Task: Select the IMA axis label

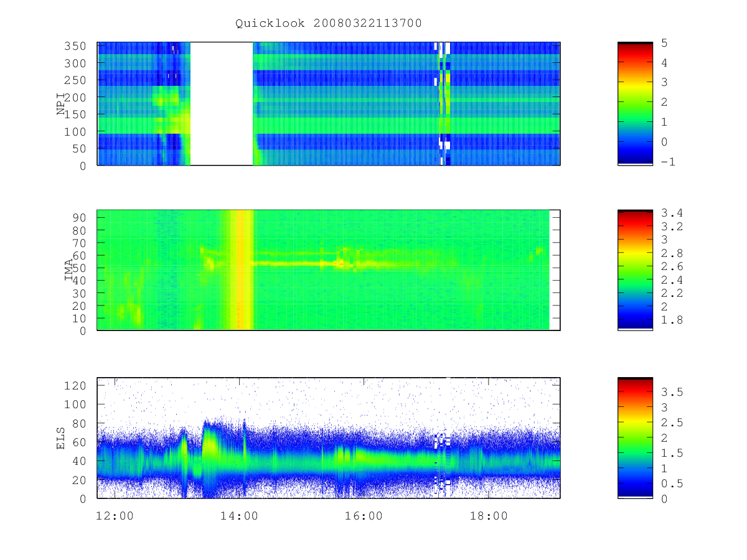Action: coord(69,270)
